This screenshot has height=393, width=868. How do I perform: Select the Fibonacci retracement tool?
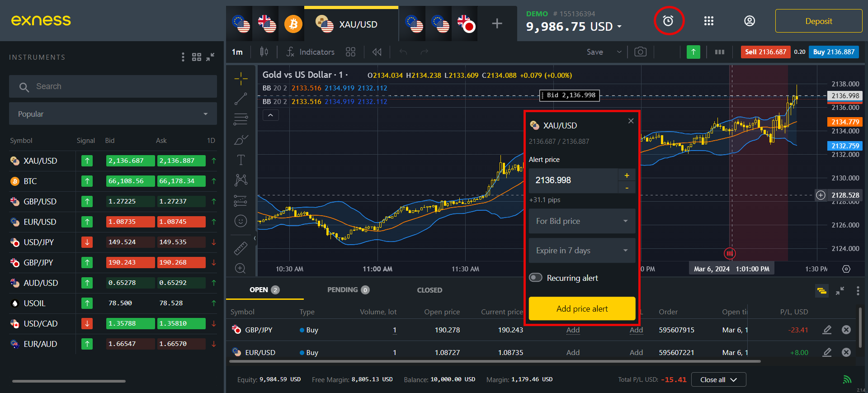pos(241,119)
